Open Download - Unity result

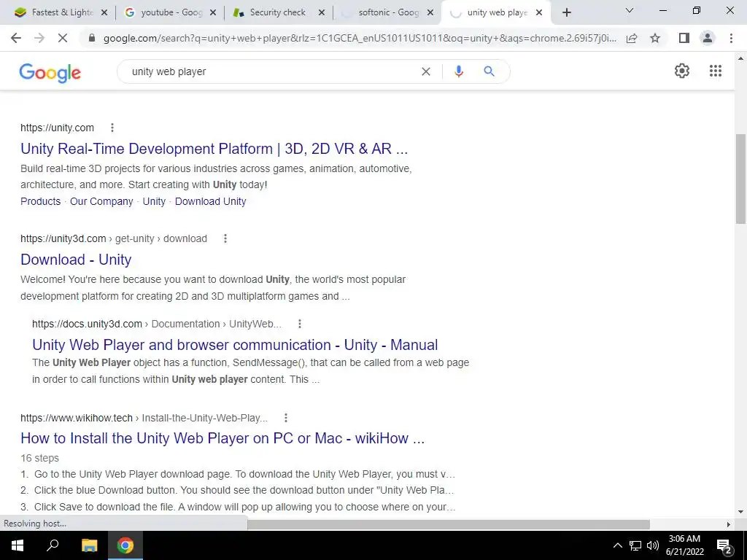tap(76, 260)
